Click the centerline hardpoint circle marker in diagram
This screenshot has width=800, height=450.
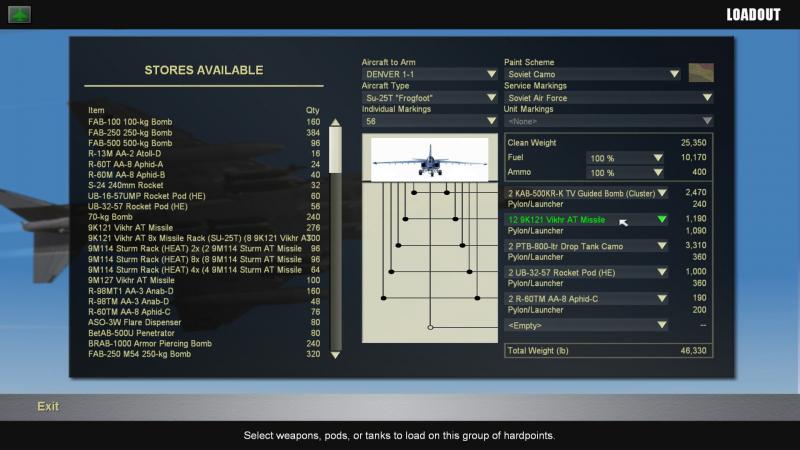point(430,327)
